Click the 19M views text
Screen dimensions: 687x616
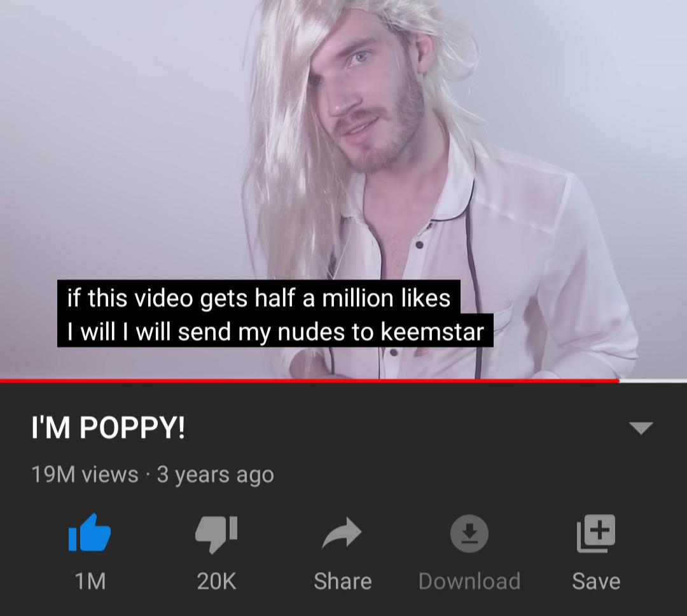click(85, 474)
